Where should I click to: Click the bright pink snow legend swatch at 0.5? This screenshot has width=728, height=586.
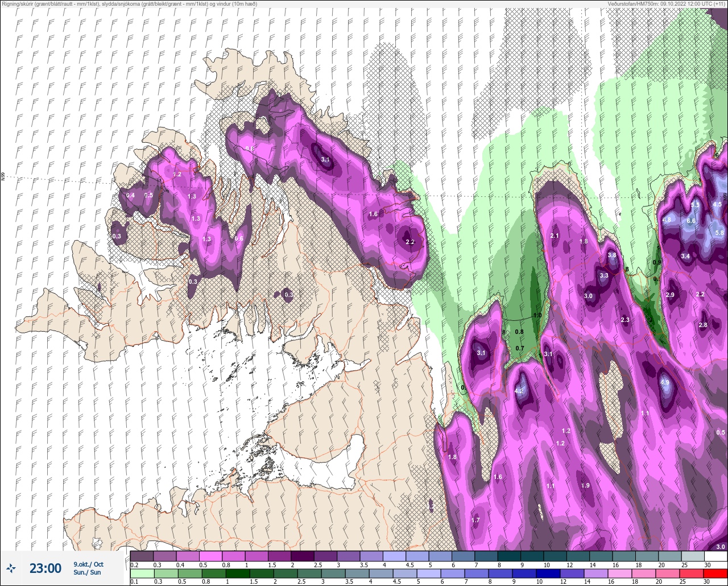(210, 556)
